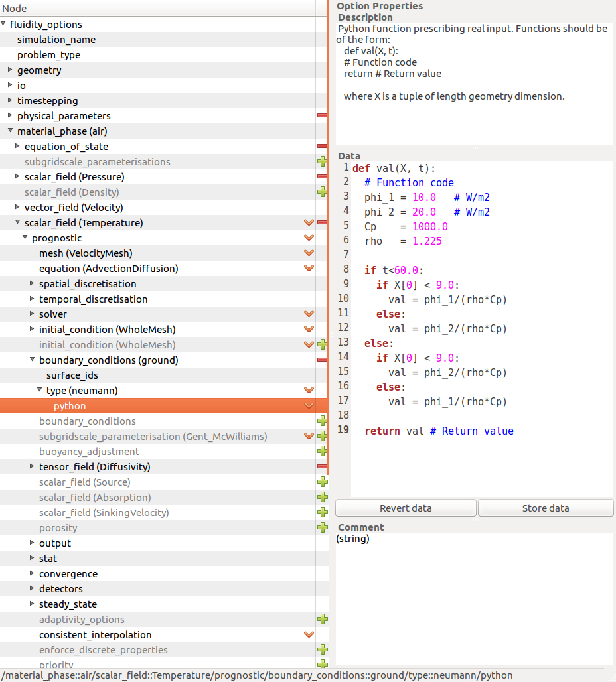This screenshot has width=616, height=682.
Task: Open the choice dropdown on the python row
Action: pos(309,405)
